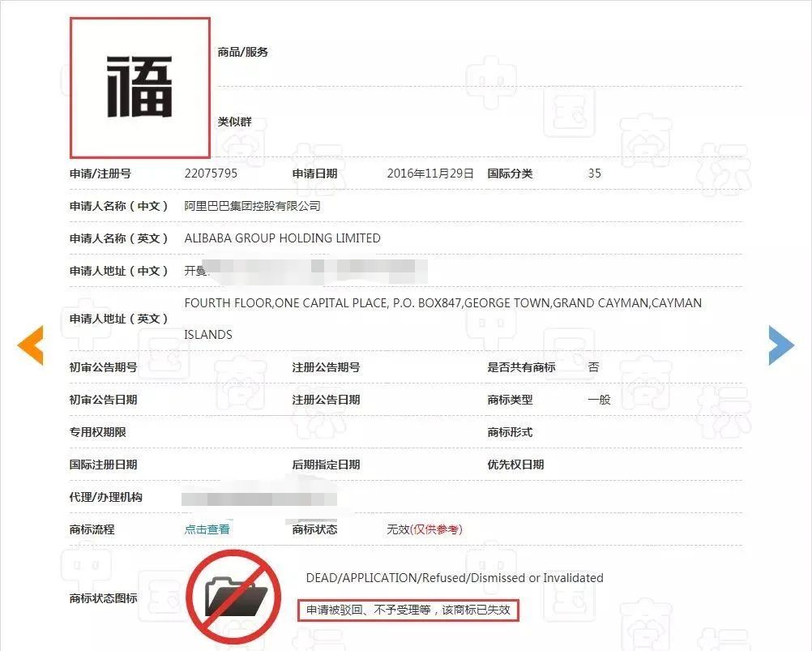Select international class value 35

595,173
